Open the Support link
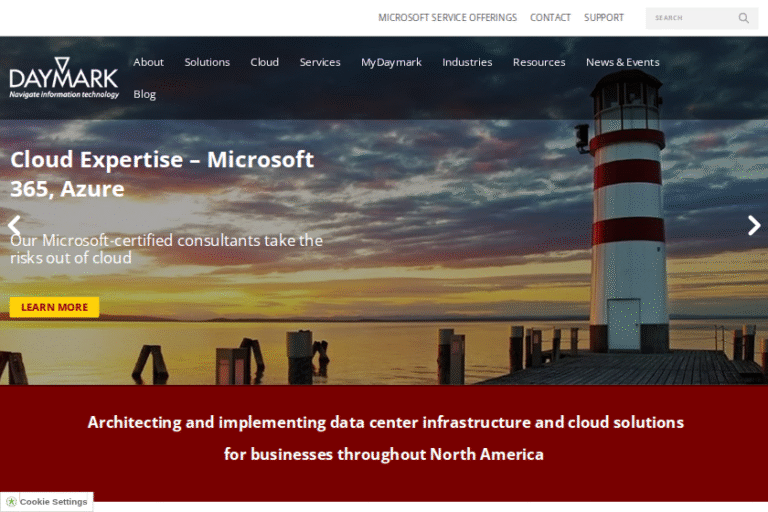Viewport: 768px width, 512px height. coord(604,18)
